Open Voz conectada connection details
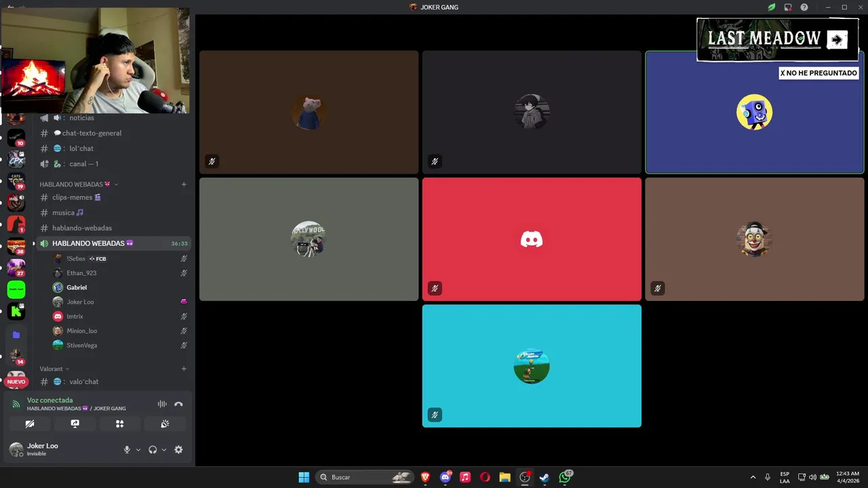 [50, 400]
